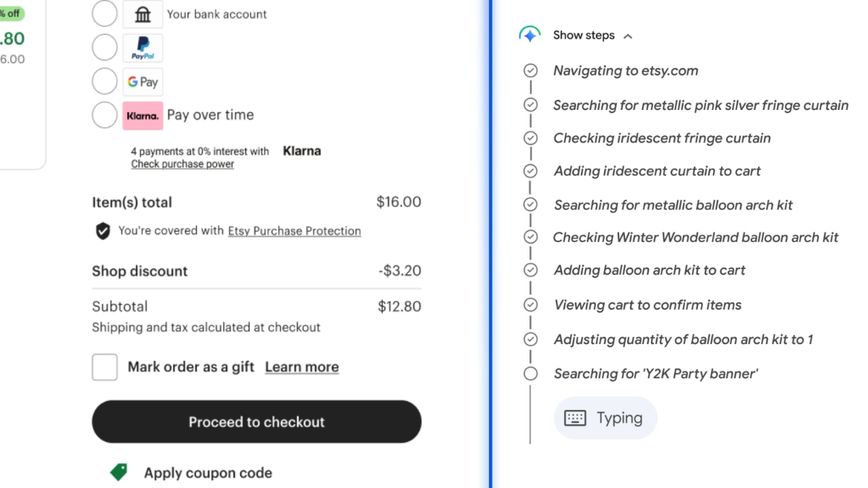
Task: Click the Show steps label
Action: (584, 35)
